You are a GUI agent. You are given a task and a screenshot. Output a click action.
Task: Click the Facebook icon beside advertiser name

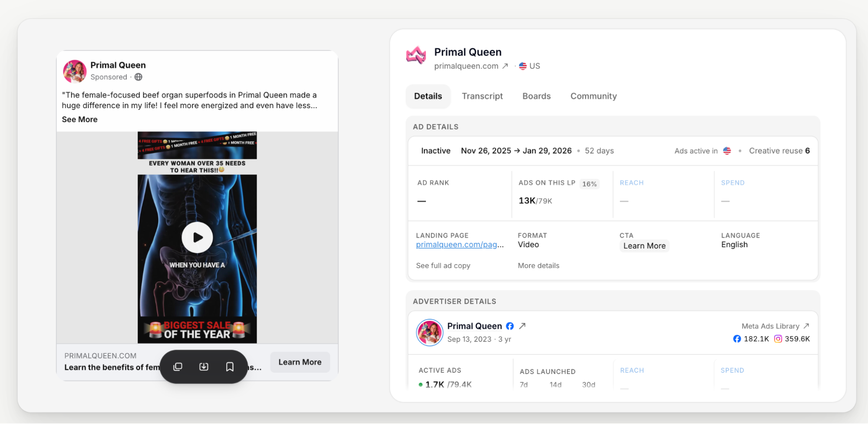point(510,326)
